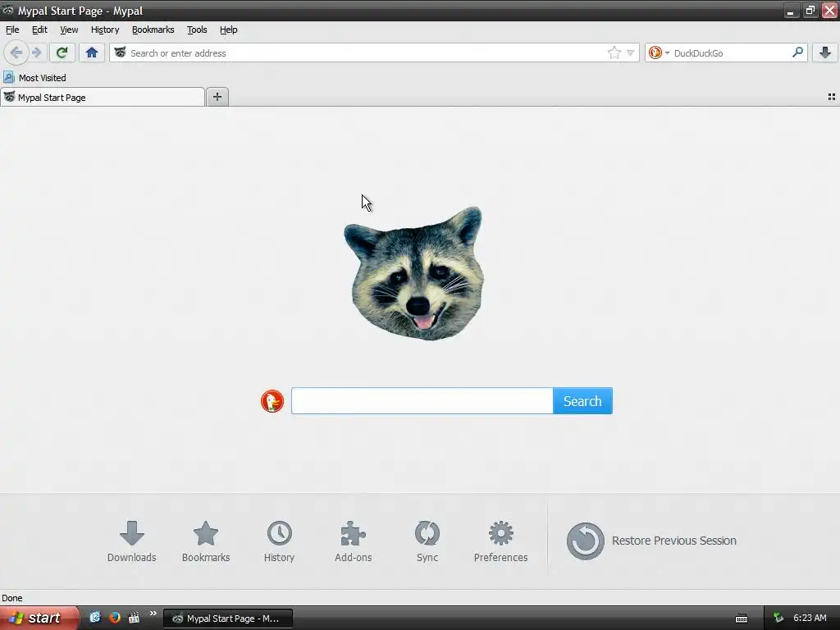
Task: Reload the page with the green refresh icon
Action: (x=62, y=52)
